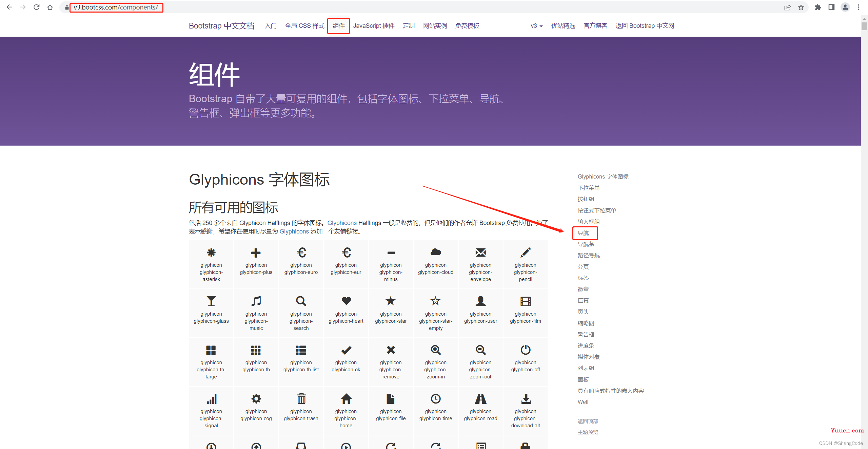Screen dimensions: 868x449
Task: Click the glyphicon-ok checkmark icon
Action: [x=346, y=350]
